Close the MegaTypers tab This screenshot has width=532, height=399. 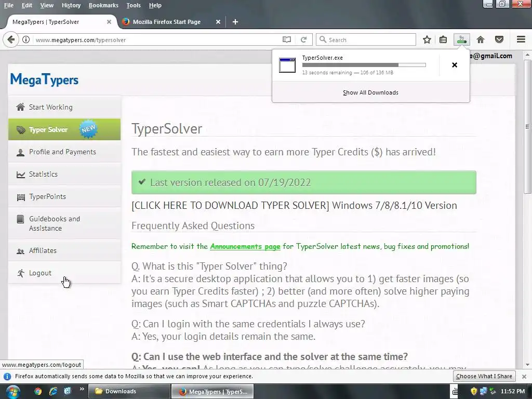click(109, 22)
